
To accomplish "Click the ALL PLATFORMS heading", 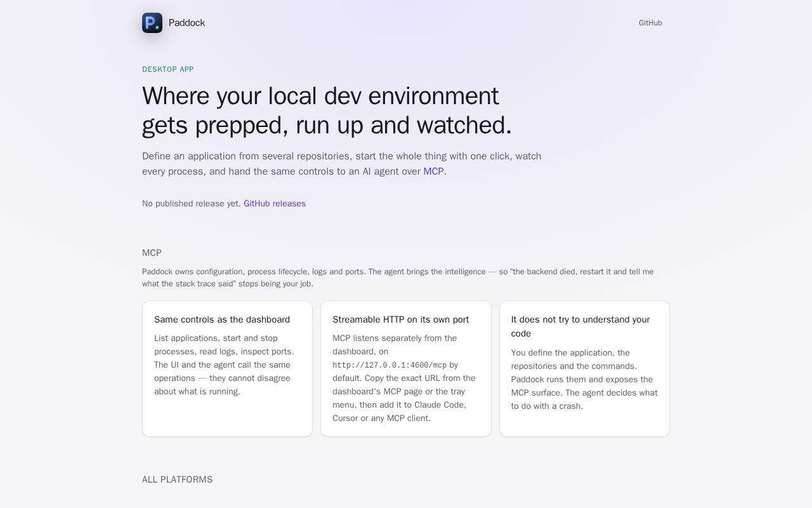I will click(x=177, y=479).
